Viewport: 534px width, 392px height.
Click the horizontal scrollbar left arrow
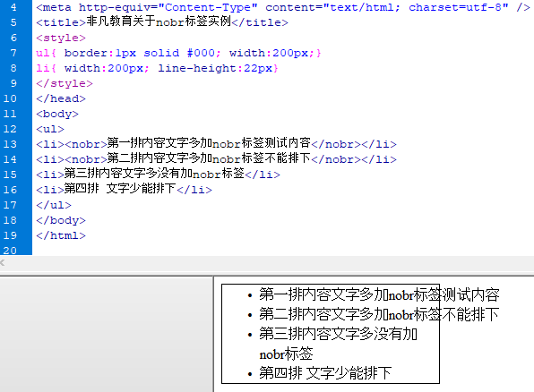[x=3, y=262]
